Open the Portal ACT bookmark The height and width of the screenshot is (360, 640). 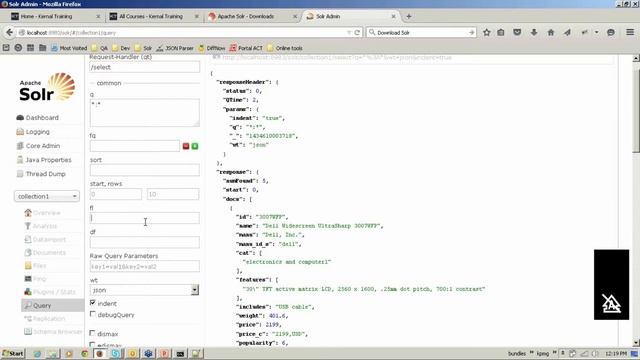246,48
